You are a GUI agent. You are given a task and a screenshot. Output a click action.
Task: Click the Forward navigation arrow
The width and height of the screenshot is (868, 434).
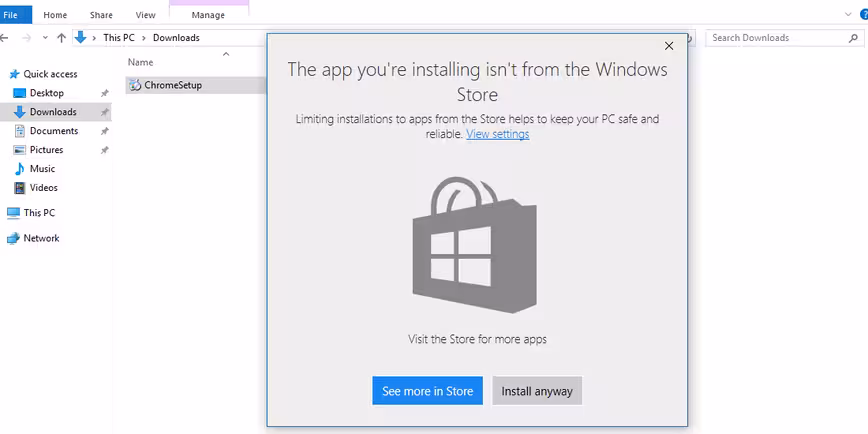pos(26,38)
